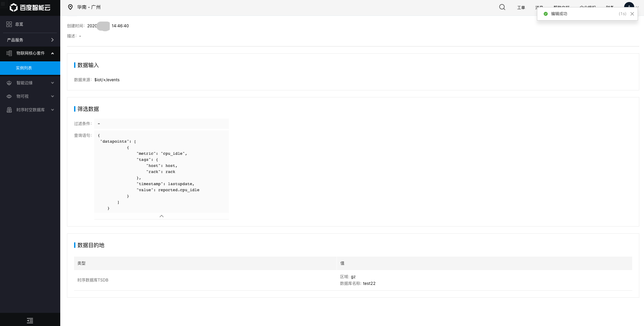The width and height of the screenshot is (644, 326).
Task: Click the 时序数据库TSDB destination row
Action: pyautogui.click(x=93, y=280)
